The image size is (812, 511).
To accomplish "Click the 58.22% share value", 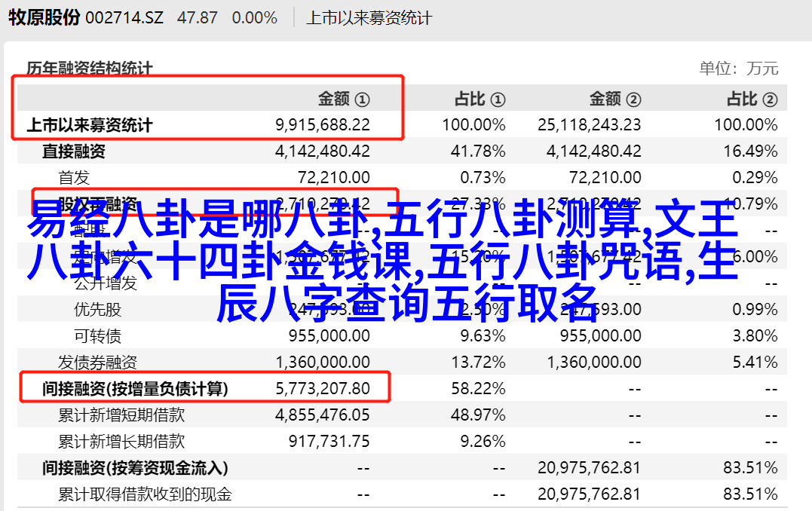I will 478,389.
